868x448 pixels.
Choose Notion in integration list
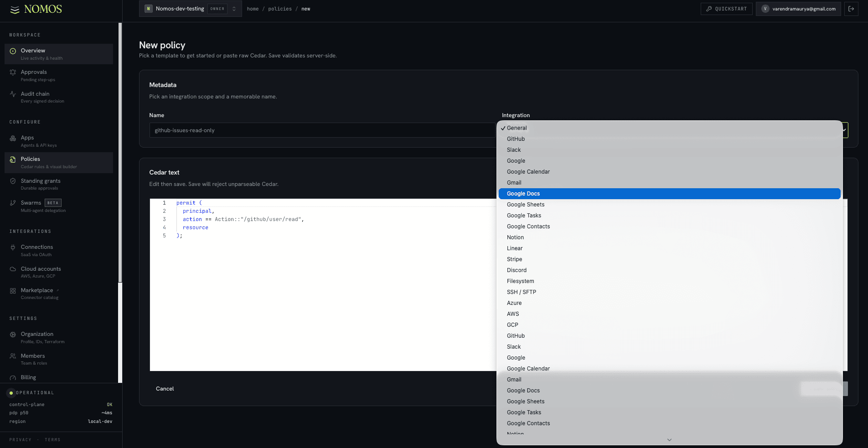pos(669,237)
